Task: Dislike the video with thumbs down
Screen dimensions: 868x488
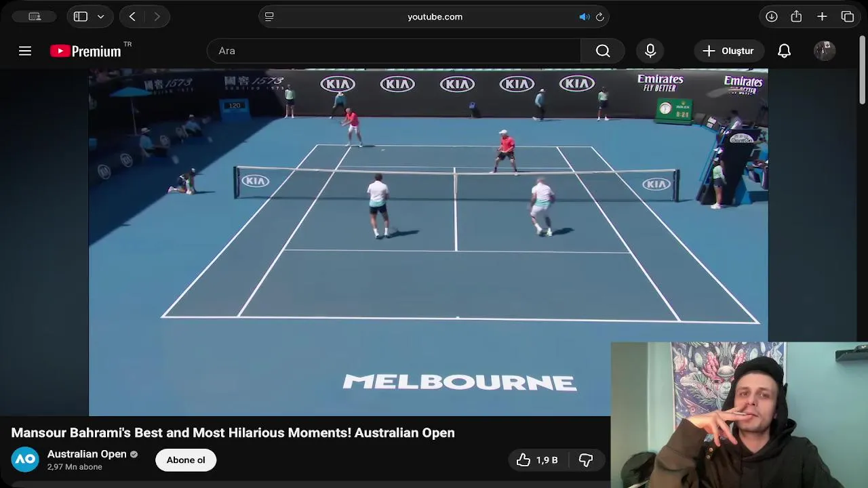Action: (586, 460)
